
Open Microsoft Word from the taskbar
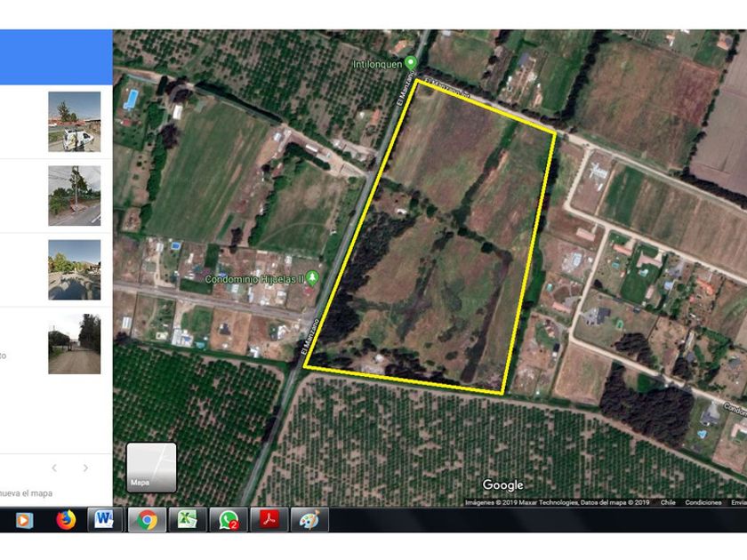[105, 520]
